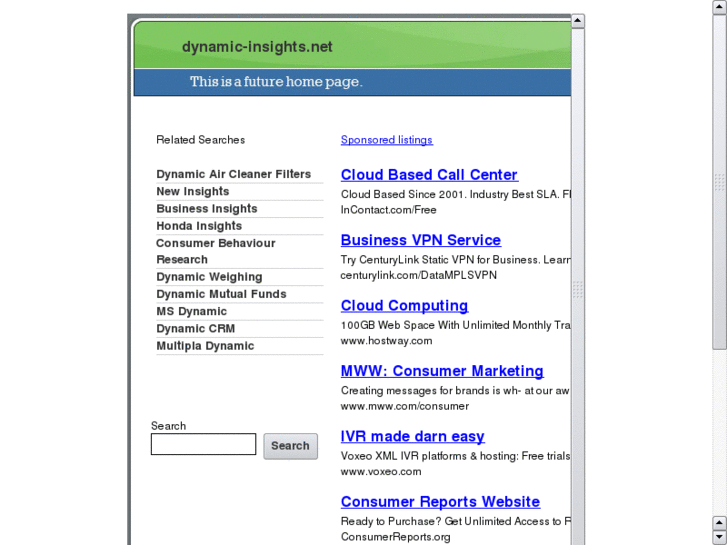Viewport: 727px width, 545px height.
Task: Click centurylink.com/DataMPLSVPN URL text
Action: pyautogui.click(x=418, y=275)
